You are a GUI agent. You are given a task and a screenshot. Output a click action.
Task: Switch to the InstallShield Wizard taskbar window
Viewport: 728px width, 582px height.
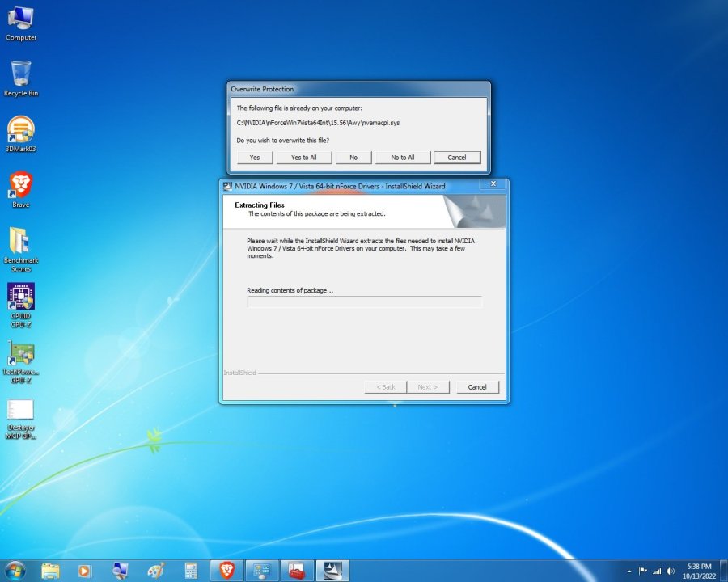(x=332, y=571)
